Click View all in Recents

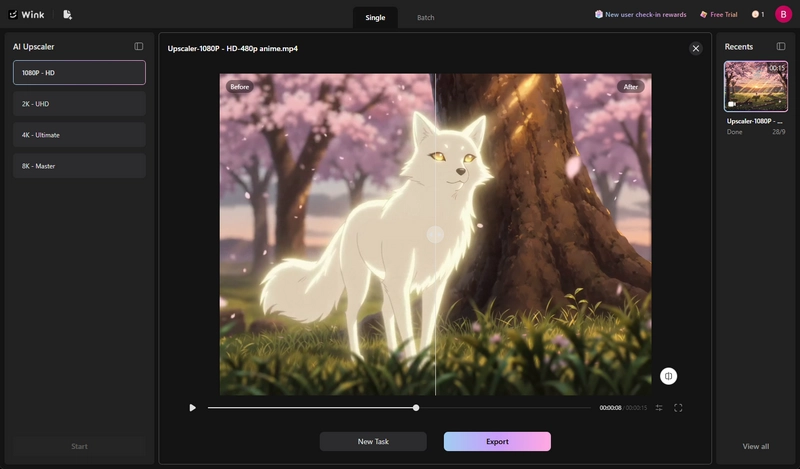pyautogui.click(x=756, y=446)
